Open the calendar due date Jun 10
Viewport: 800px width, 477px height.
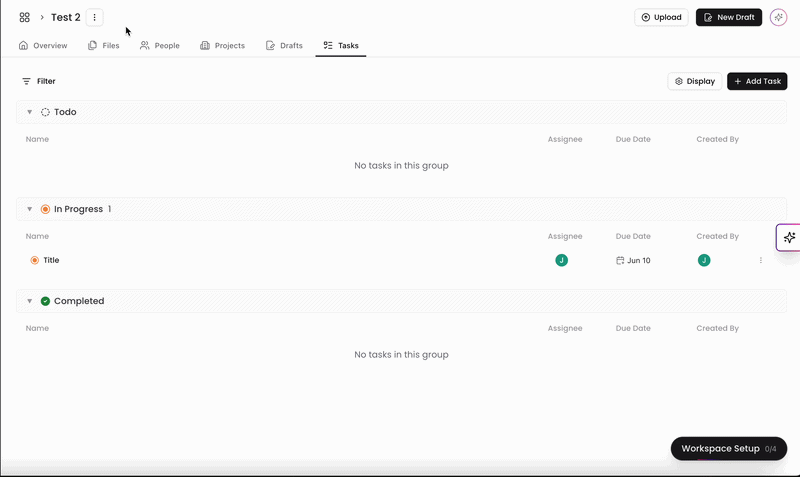point(633,260)
